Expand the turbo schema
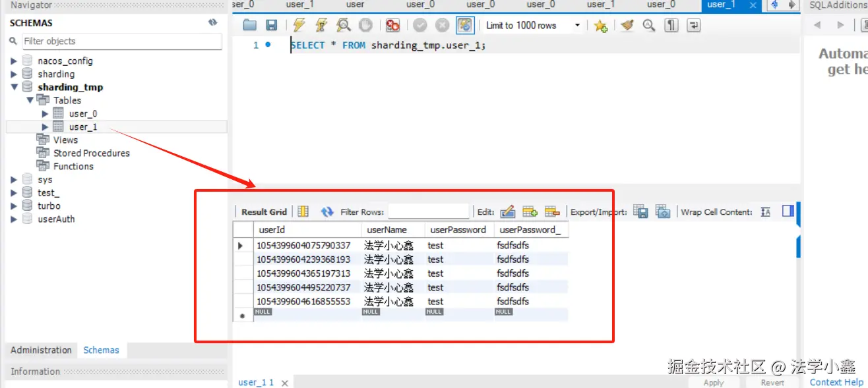Image resolution: width=868 pixels, height=388 pixels. click(x=14, y=206)
